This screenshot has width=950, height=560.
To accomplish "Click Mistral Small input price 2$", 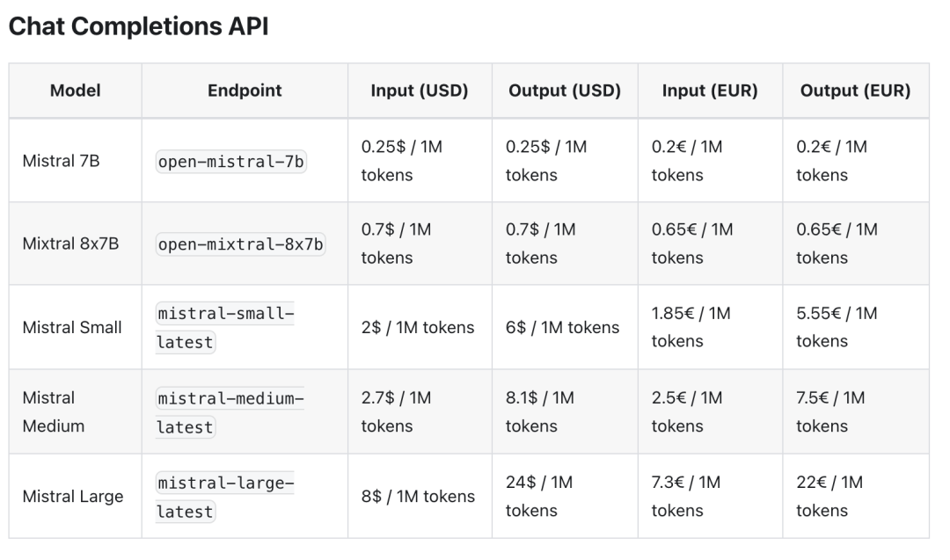I will point(418,328).
